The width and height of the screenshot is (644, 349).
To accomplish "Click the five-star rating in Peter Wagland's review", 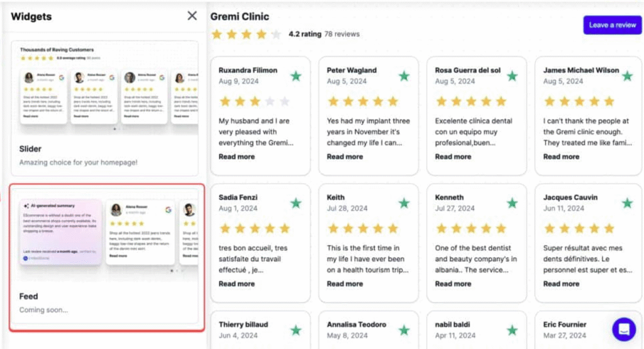I will coord(363,101).
